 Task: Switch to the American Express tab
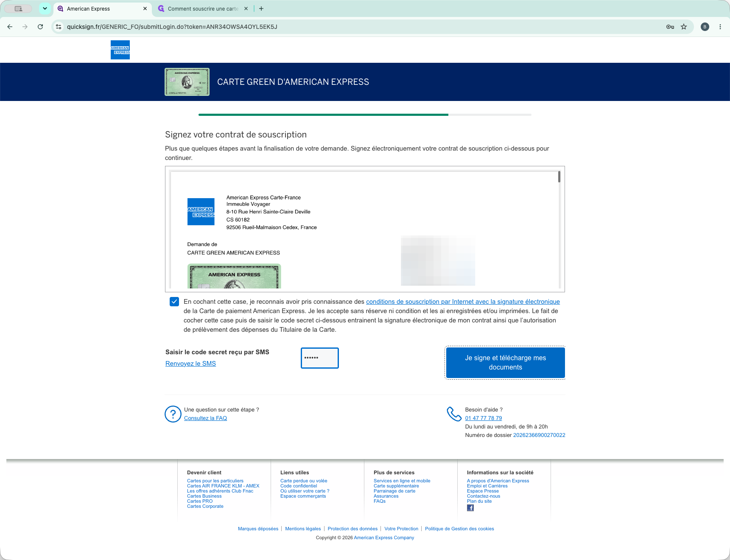click(102, 8)
